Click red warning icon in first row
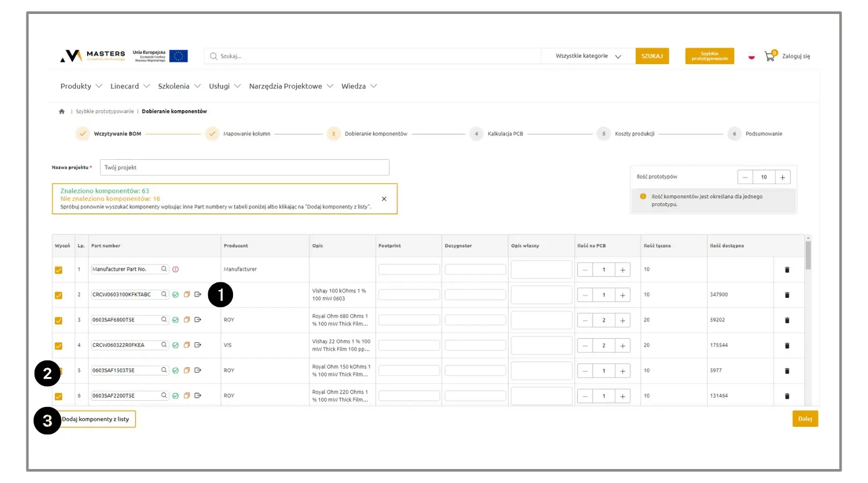868x483 pixels. click(x=176, y=269)
